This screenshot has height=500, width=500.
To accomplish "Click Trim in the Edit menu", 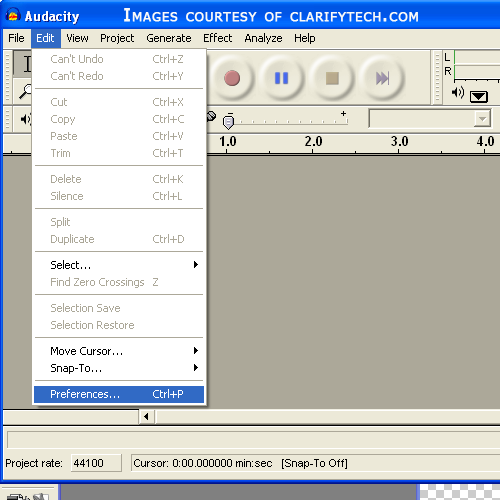I will click(x=119, y=153).
